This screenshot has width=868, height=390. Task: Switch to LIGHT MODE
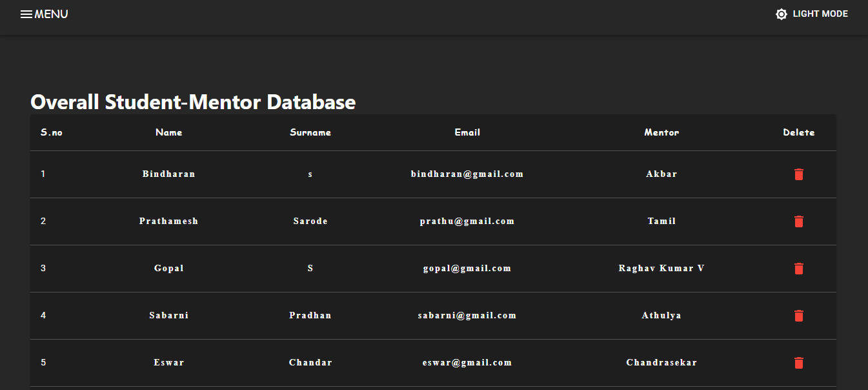pos(812,14)
